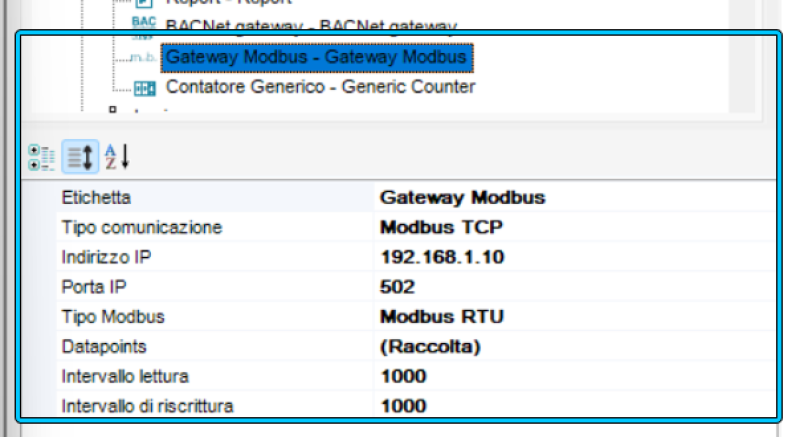Select the Datapoints property label

click(104, 346)
